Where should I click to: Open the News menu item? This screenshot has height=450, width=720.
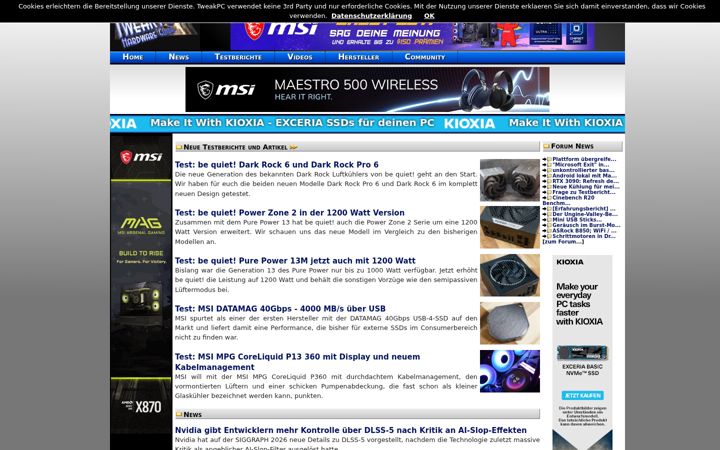click(179, 57)
